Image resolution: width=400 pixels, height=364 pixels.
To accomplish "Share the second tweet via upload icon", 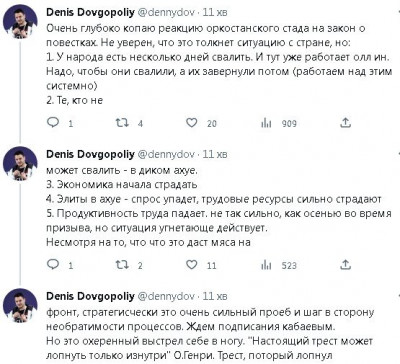I will tap(345, 265).
